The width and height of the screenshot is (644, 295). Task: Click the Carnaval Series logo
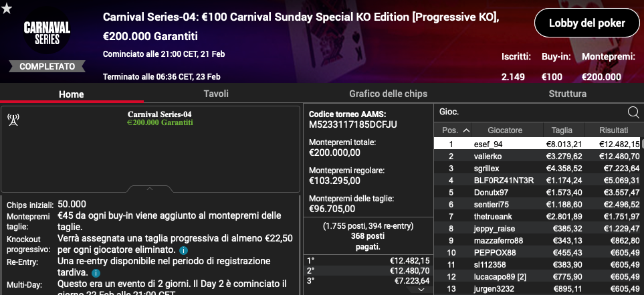(47, 33)
